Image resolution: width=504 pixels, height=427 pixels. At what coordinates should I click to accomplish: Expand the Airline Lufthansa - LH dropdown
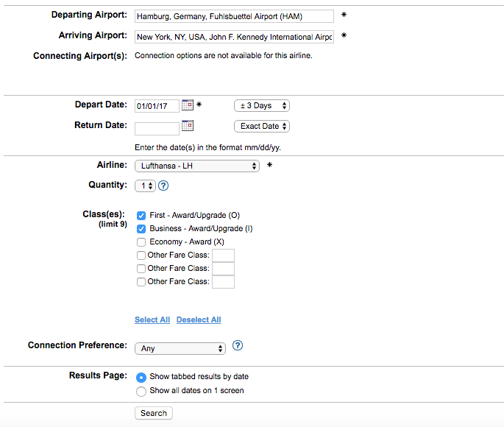197,166
